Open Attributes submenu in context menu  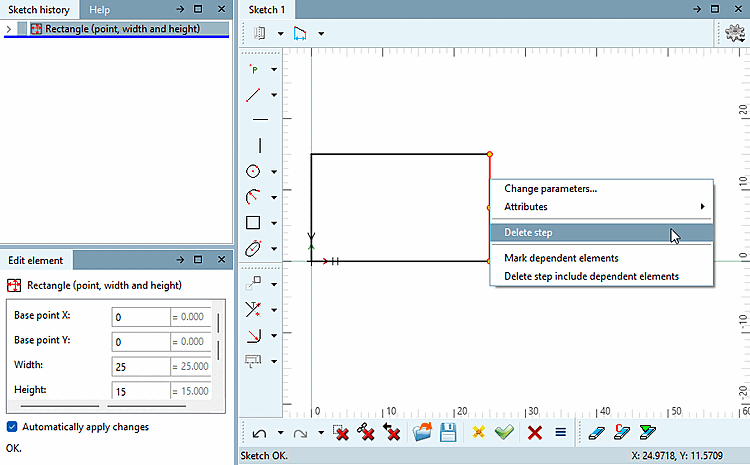[x=602, y=207]
